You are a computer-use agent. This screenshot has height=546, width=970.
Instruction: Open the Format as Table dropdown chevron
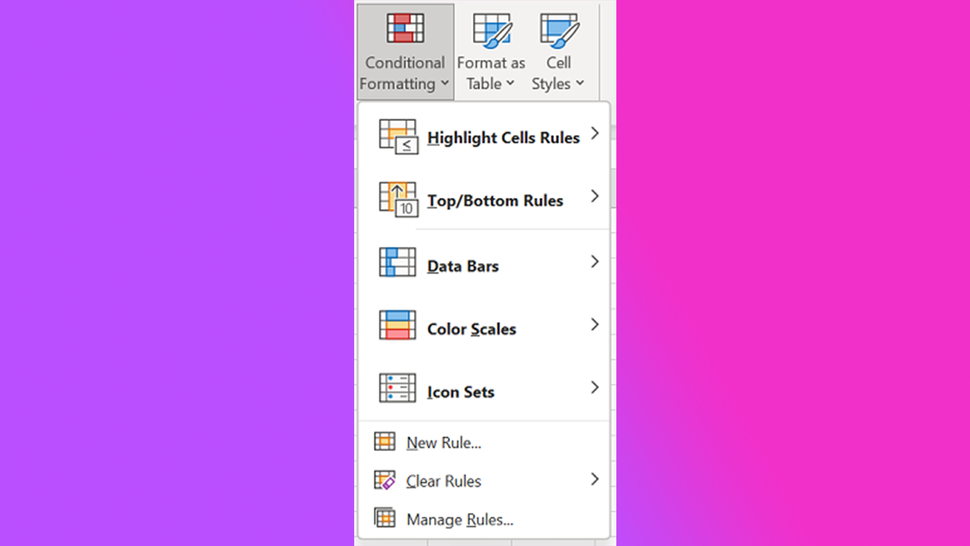[x=510, y=83]
